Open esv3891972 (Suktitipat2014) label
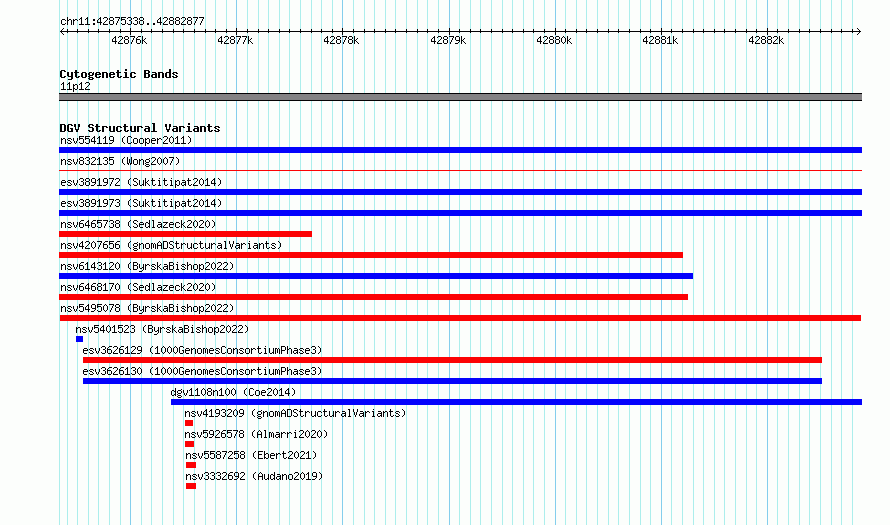 tap(141, 182)
